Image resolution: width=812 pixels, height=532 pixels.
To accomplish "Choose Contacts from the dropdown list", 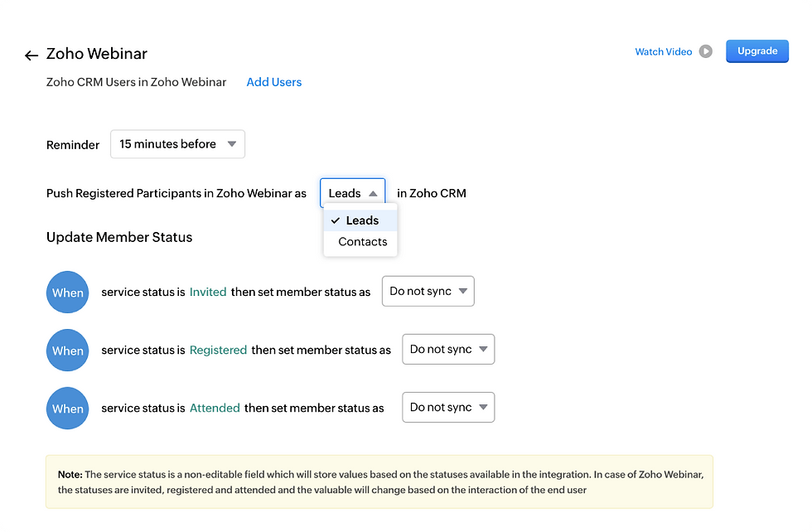I will tap(360, 241).
